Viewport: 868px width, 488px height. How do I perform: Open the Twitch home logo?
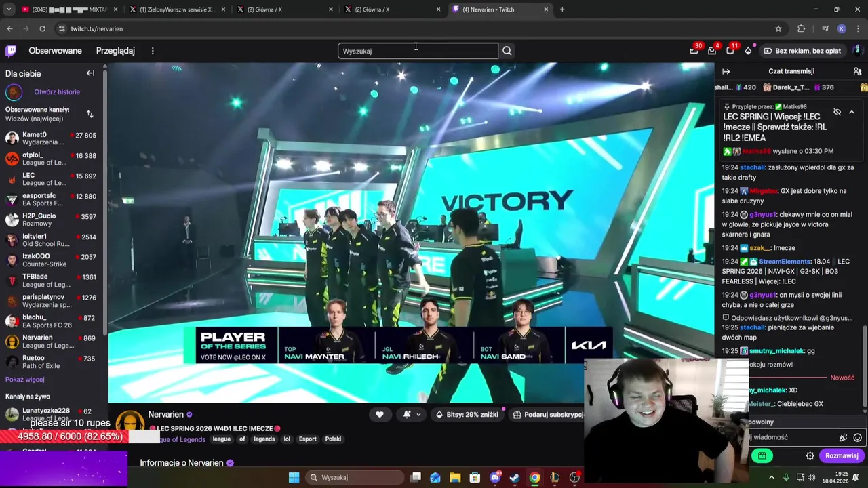(x=11, y=51)
